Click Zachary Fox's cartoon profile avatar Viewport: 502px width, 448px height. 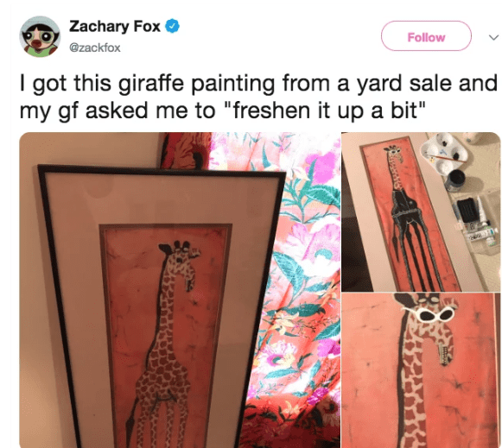click(x=40, y=36)
